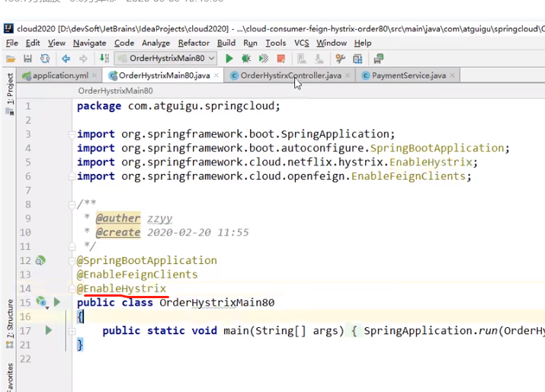
Task: Click the Open folder toolbar icon
Action: pos(11,59)
